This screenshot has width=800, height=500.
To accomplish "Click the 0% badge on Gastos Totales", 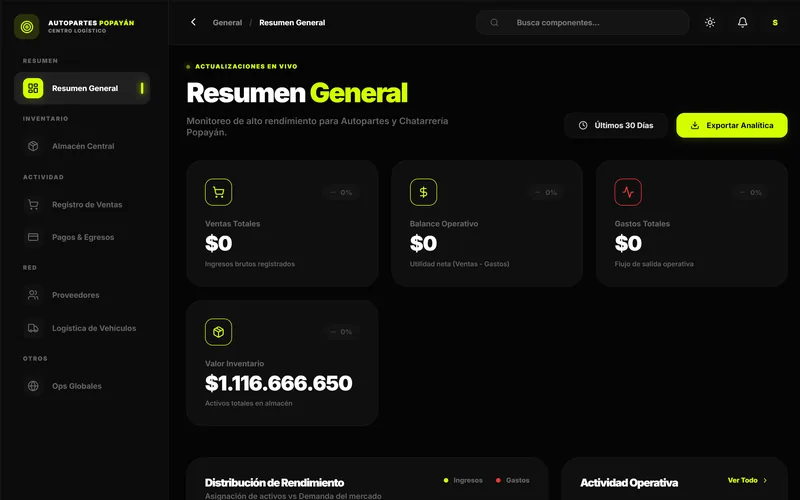I will click(x=750, y=192).
